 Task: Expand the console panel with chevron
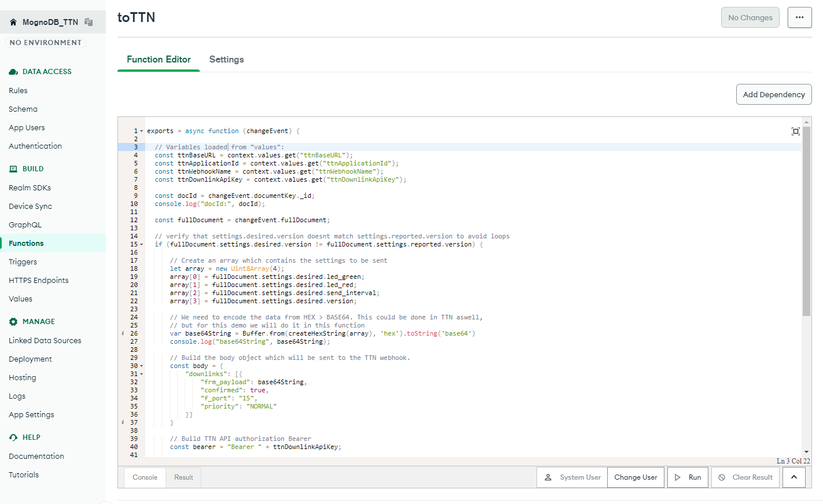coord(794,477)
